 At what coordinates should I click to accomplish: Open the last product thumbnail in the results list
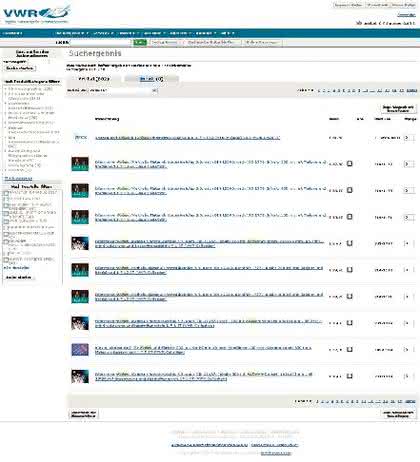tap(80, 376)
